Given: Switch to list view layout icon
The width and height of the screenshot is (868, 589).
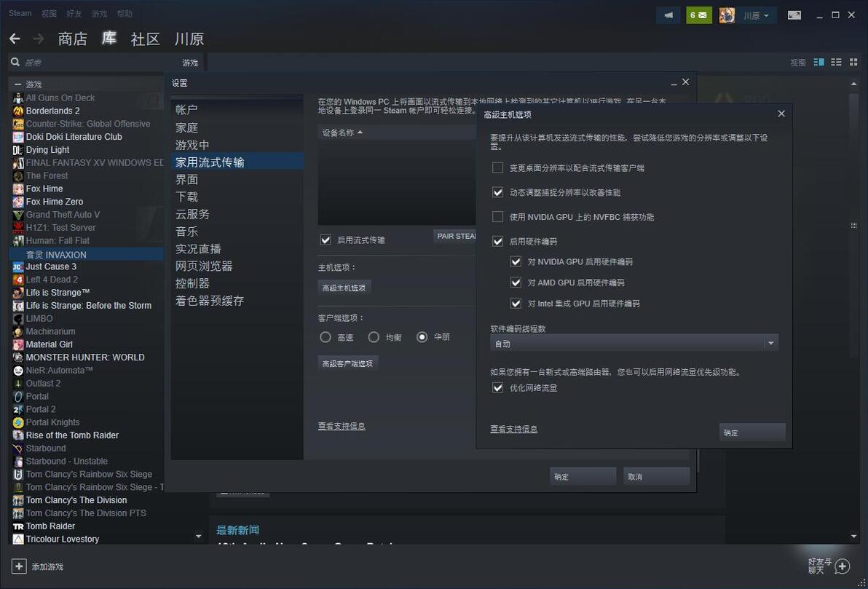Looking at the screenshot, I should pos(836,62).
